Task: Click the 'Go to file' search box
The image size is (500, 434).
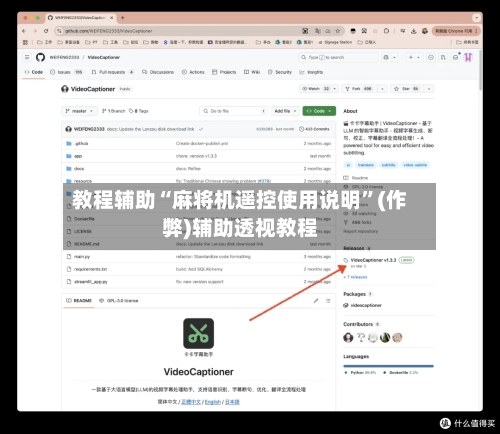Action: pyautogui.click(x=234, y=111)
